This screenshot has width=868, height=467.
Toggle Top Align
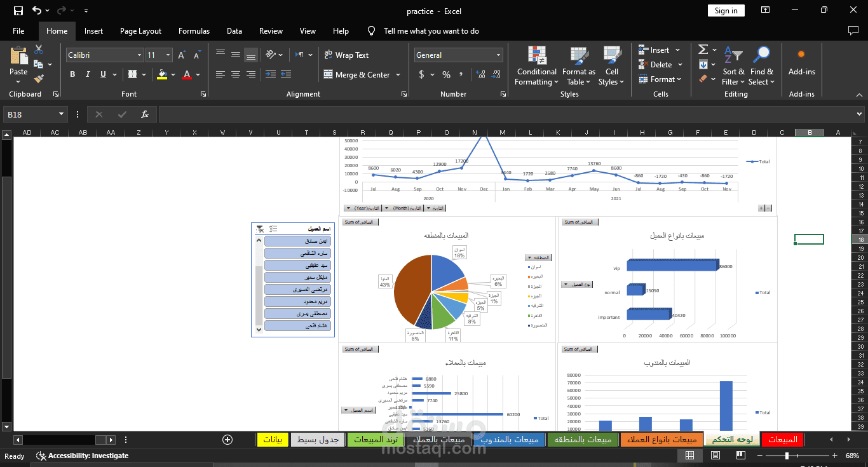coord(220,55)
